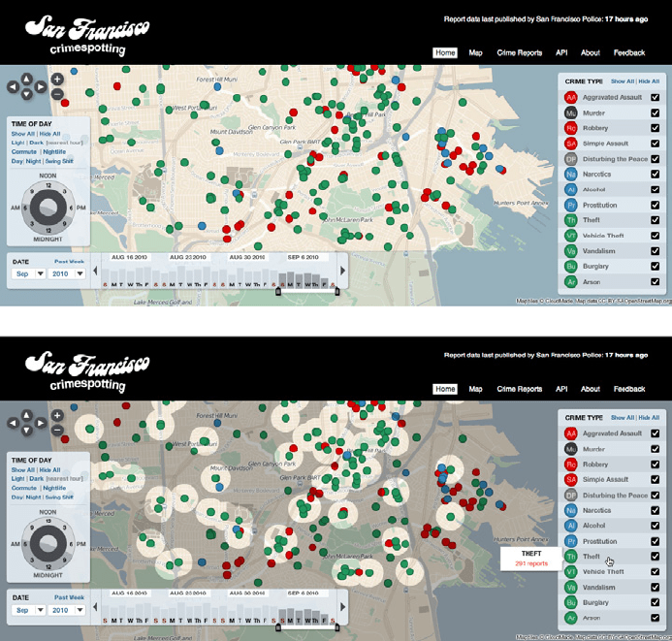
Task: Select Swing Shift filter in top screenshot
Action: coord(59,161)
